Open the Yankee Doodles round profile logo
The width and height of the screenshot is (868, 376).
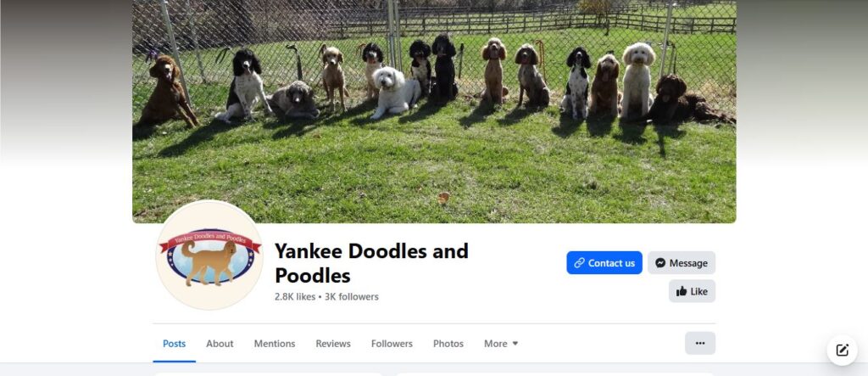(x=209, y=255)
